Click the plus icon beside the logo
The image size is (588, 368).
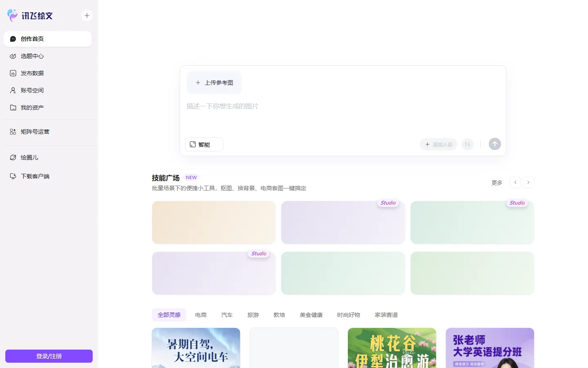[x=87, y=16]
